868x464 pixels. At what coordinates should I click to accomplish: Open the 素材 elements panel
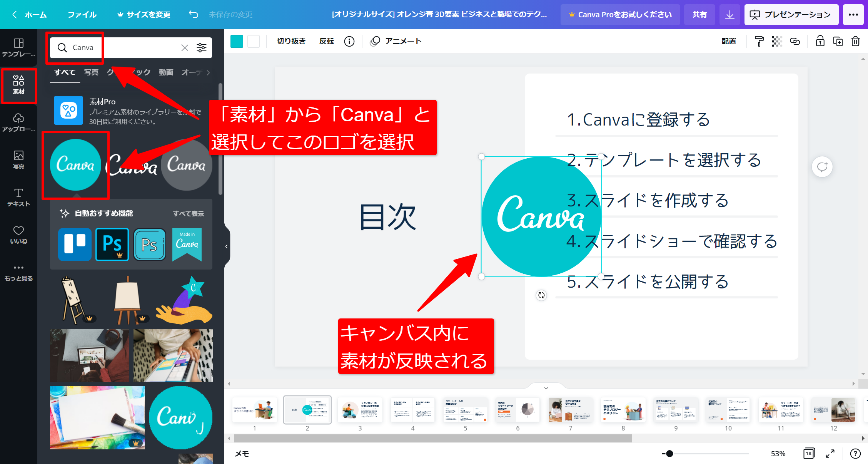(18, 85)
